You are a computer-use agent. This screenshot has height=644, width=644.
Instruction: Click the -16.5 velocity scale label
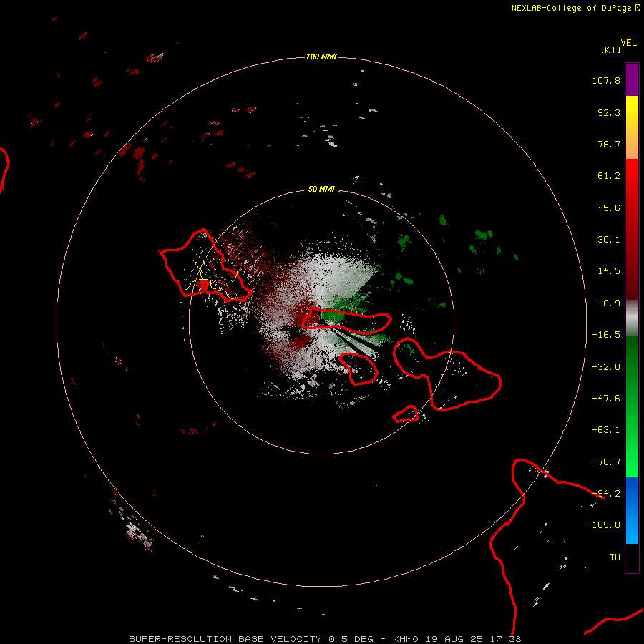click(x=606, y=335)
